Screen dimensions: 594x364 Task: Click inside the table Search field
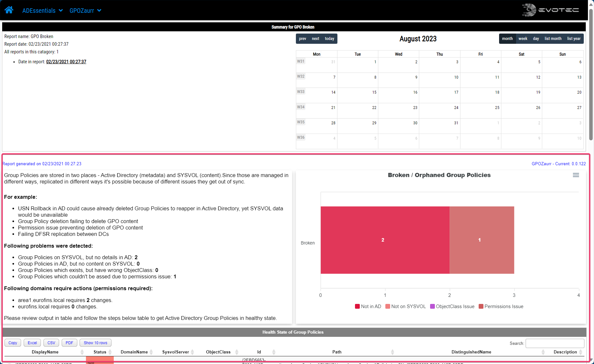point(555,343)
